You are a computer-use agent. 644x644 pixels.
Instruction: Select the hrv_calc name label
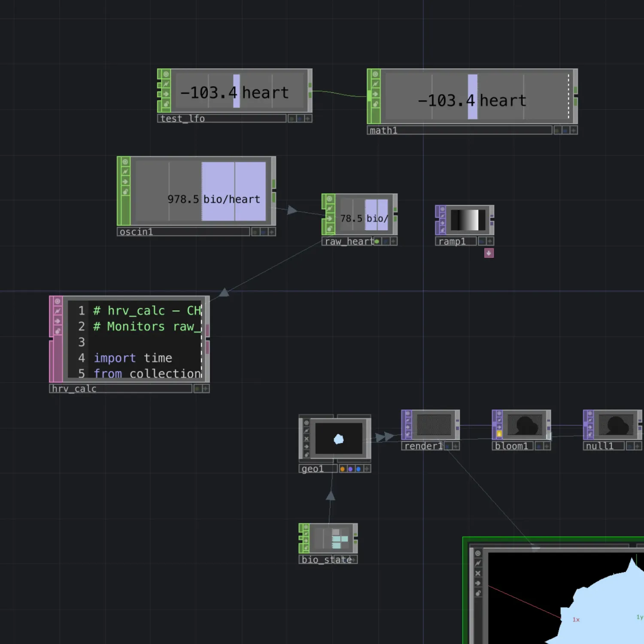pos(121,389)
